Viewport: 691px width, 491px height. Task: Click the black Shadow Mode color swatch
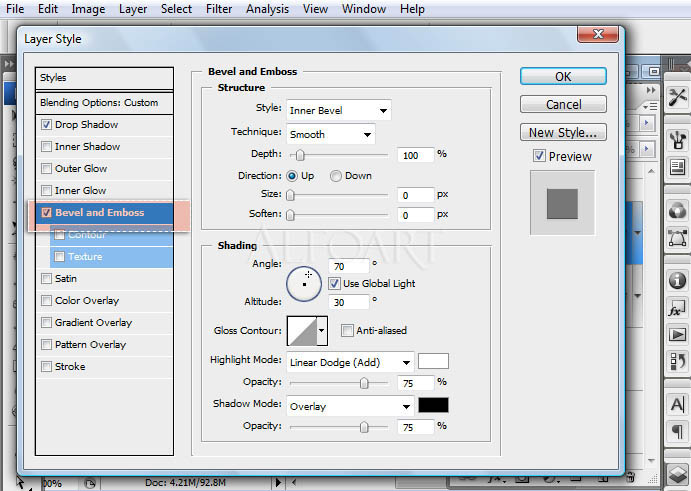(x=433, y=406)
